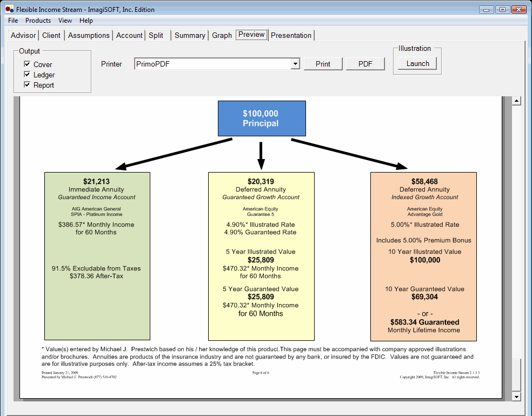This screenshot has height=416, width=532.
Task: Click the $20,319 Deferred Annuity amount
Action: pos(261,181)
